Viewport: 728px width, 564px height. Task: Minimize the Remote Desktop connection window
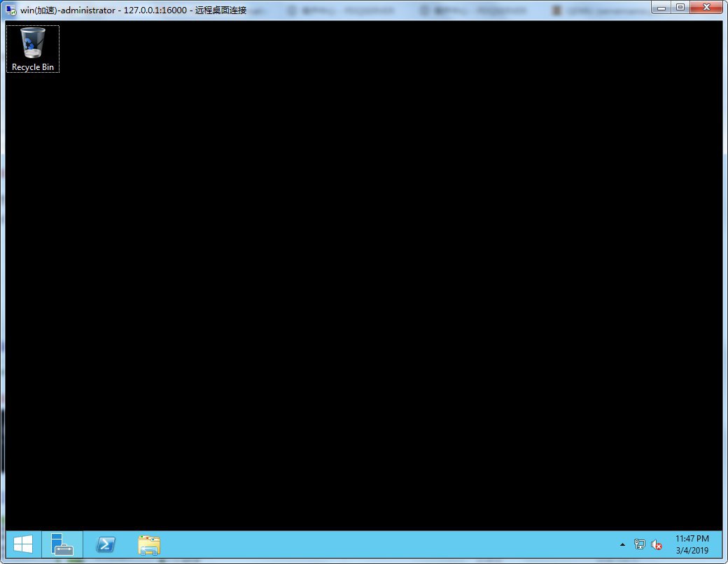point(661,7)
